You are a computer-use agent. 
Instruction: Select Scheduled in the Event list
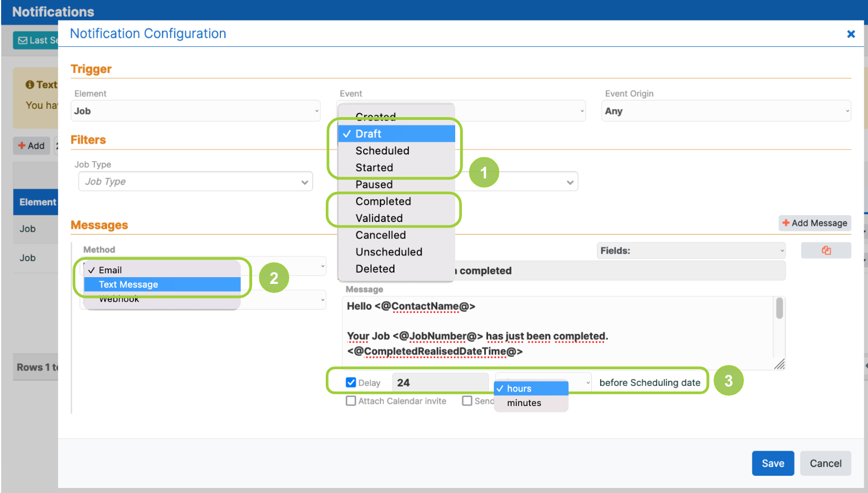point(397,151)
